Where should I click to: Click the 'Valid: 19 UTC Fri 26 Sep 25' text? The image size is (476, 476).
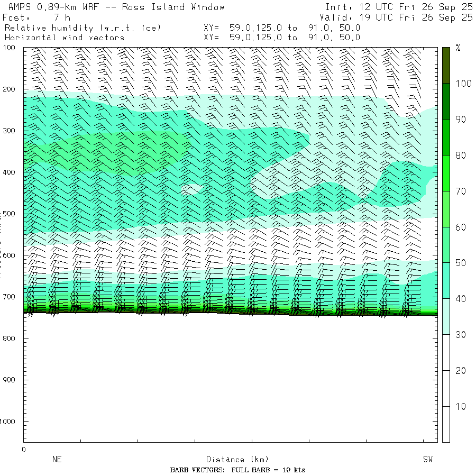tap(396, 17)
